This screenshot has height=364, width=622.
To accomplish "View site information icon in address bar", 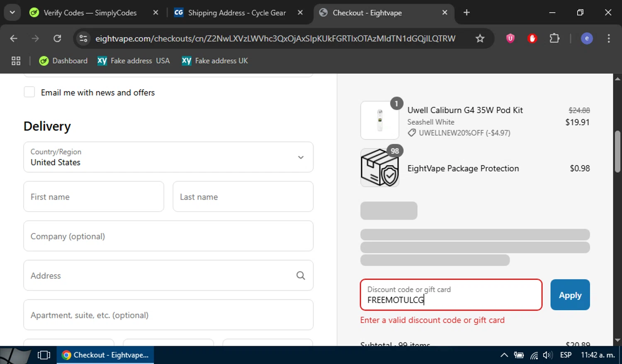I will coord(83,39).
